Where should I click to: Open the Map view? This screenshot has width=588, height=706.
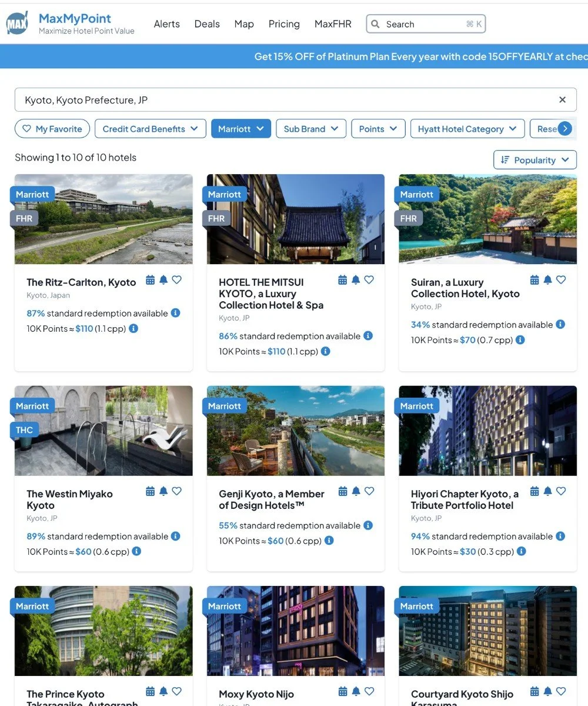[244, 24]
